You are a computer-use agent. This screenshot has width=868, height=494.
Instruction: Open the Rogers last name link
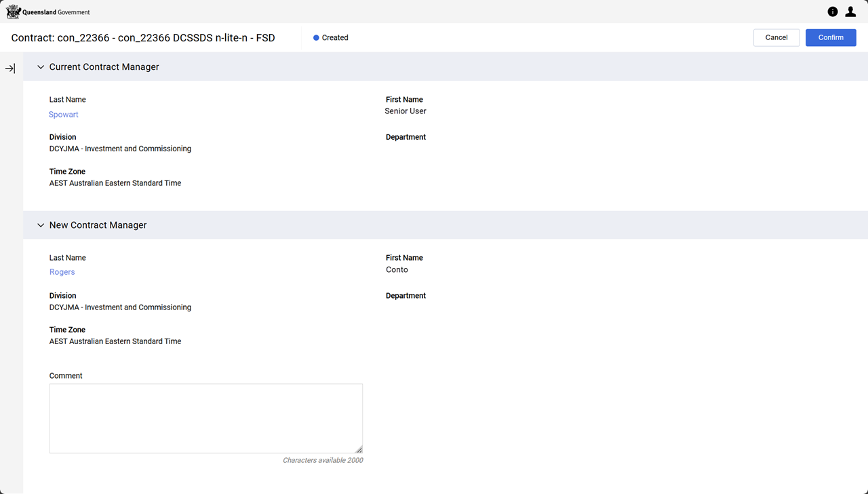[62, 272]
